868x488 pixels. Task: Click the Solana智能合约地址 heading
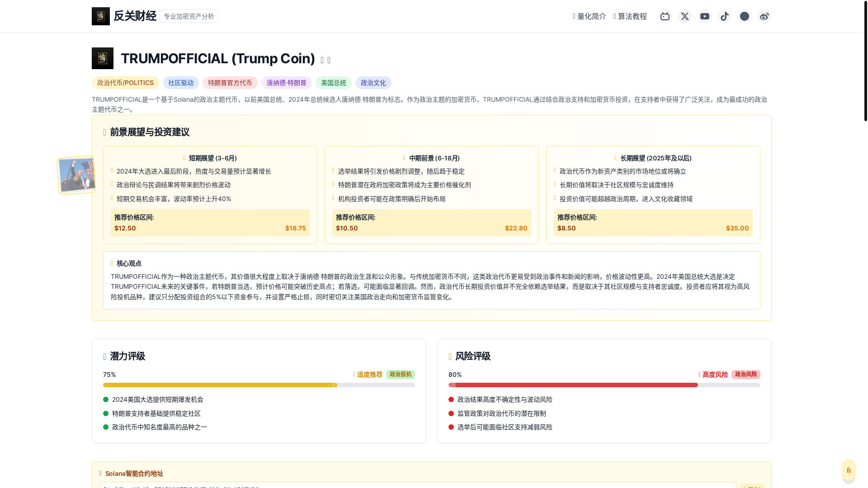[134, 474]
